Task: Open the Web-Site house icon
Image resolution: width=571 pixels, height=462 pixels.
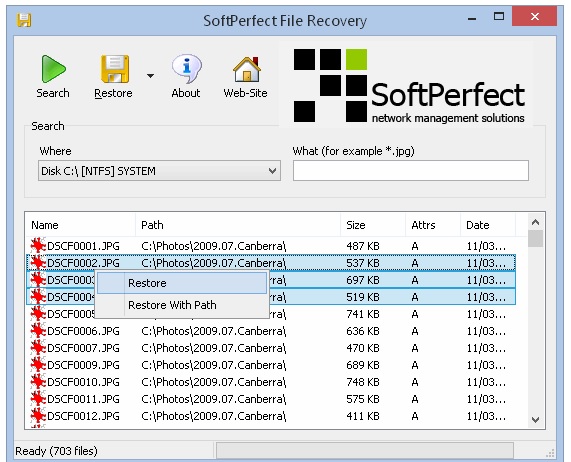Action: coord(247,69)
